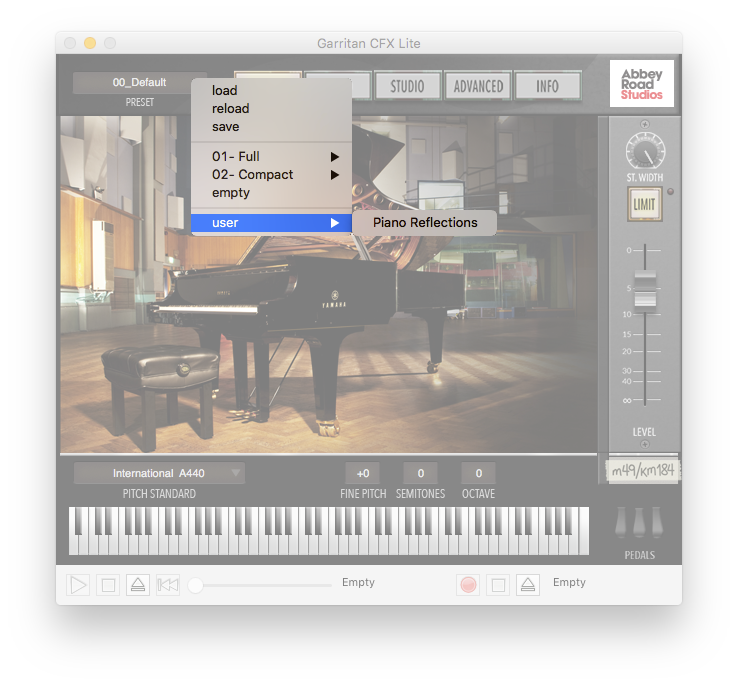Screen dimensions: 738x685
Task: Click the player Play button
Action: tap(78, 585)
